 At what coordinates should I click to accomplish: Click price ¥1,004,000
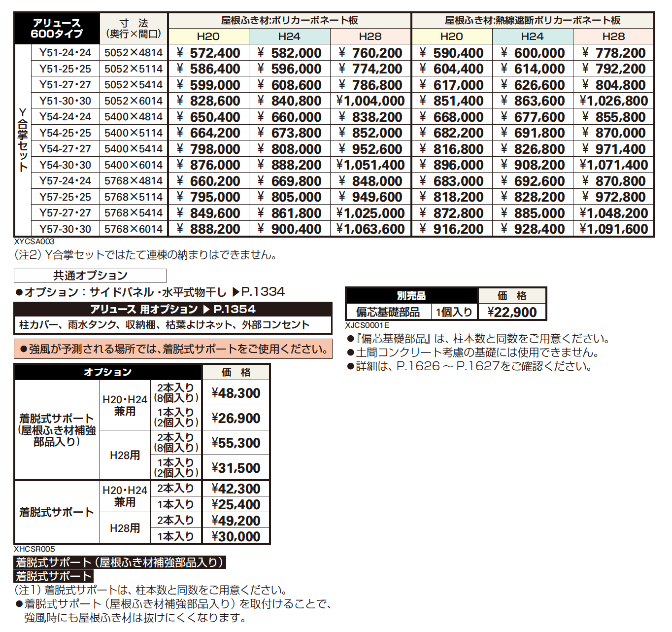(370, 101)
